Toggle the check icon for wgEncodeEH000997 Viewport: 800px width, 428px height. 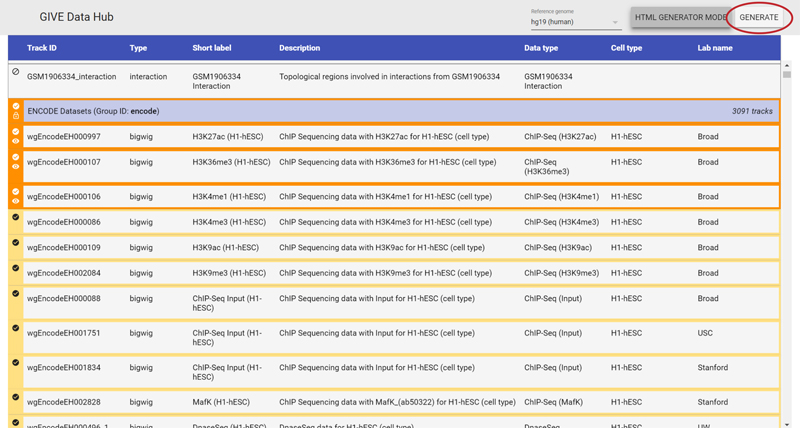16,132
